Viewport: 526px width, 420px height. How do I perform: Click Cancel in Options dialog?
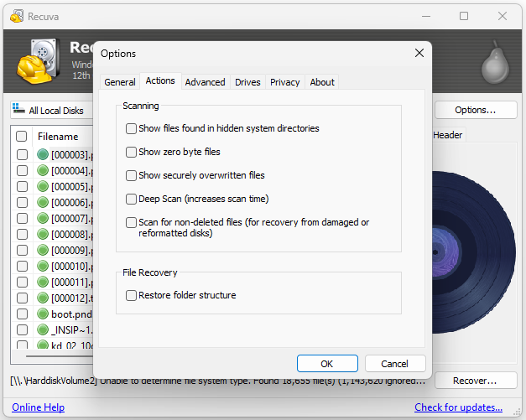395,364
